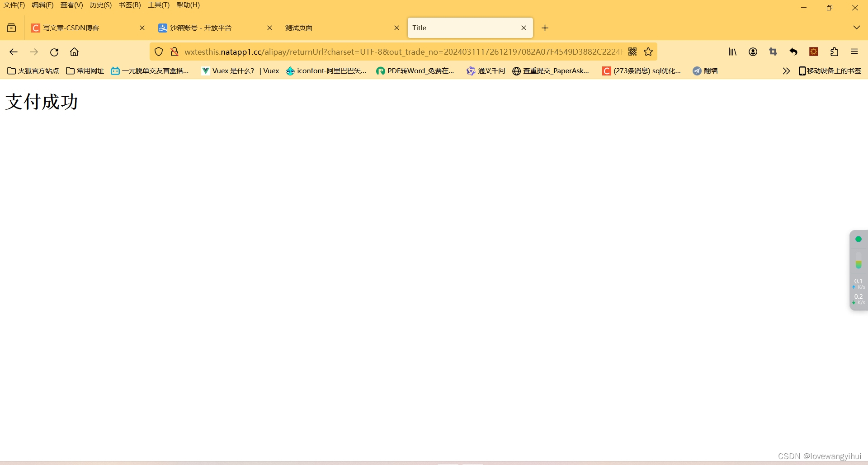Close the Title tab

click(x=524, y=28)
